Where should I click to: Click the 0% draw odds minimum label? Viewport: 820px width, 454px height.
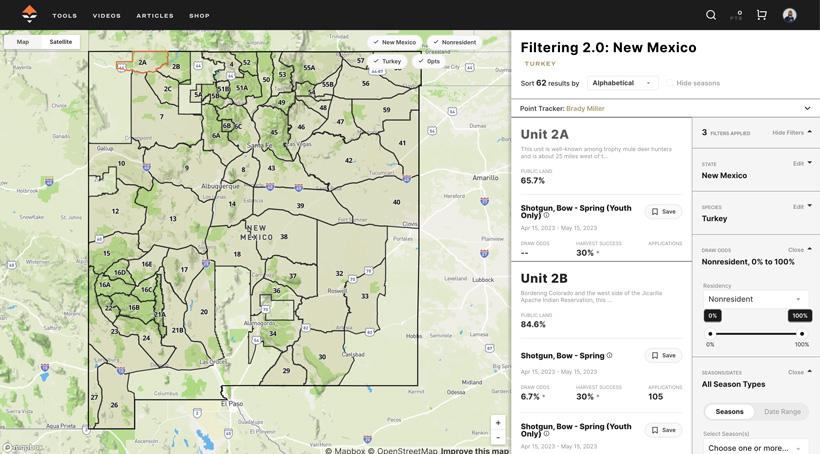713,315
